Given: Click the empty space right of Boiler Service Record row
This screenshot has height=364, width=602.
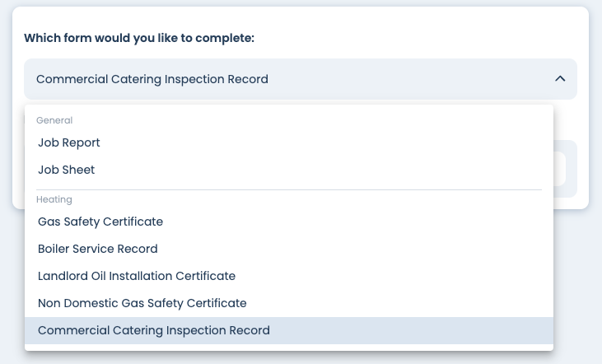Looking at the screenshot, I should pyautogui.click(x=371, y=249).
